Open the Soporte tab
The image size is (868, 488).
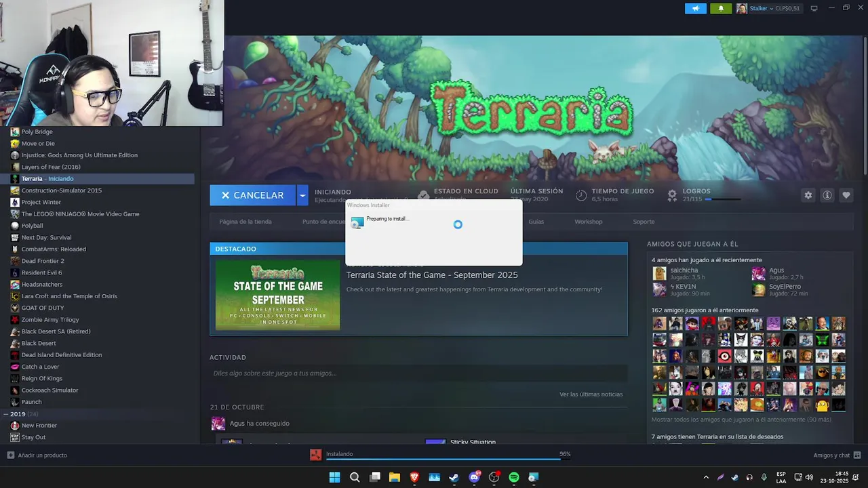pos(644,222)
